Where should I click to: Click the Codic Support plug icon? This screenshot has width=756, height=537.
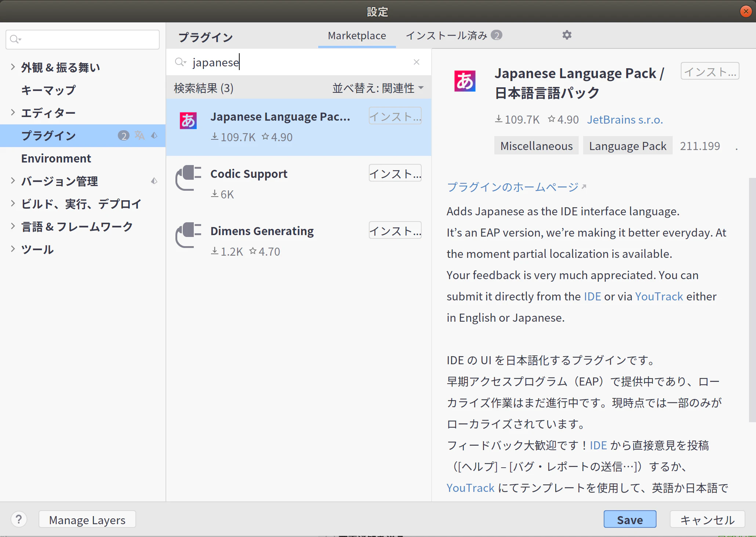[x=188, y=178]
